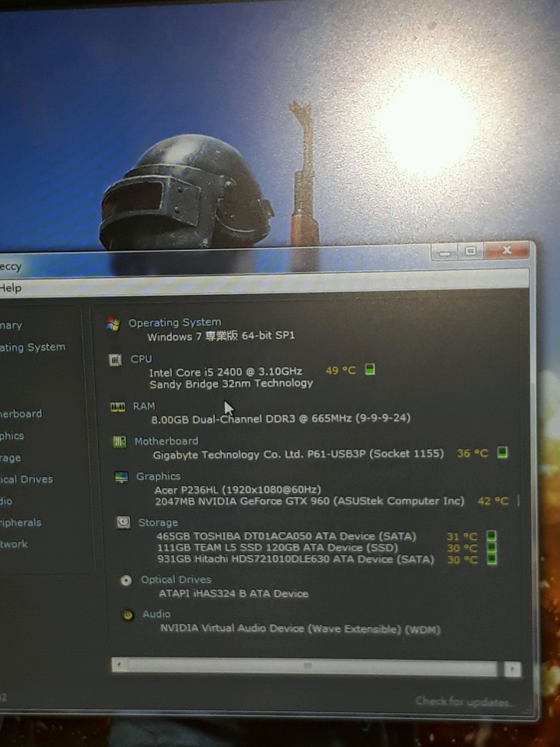The width and height of the screenshot is (560, 747).
Task: Close the Speccy window
Action: point(506,250)
